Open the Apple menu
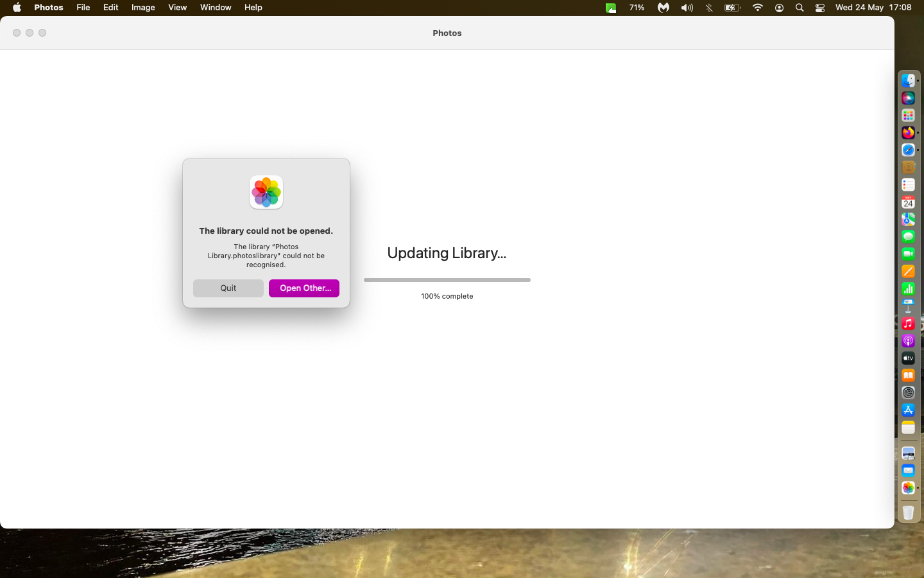Screen dimensions: 924x578 17,8
